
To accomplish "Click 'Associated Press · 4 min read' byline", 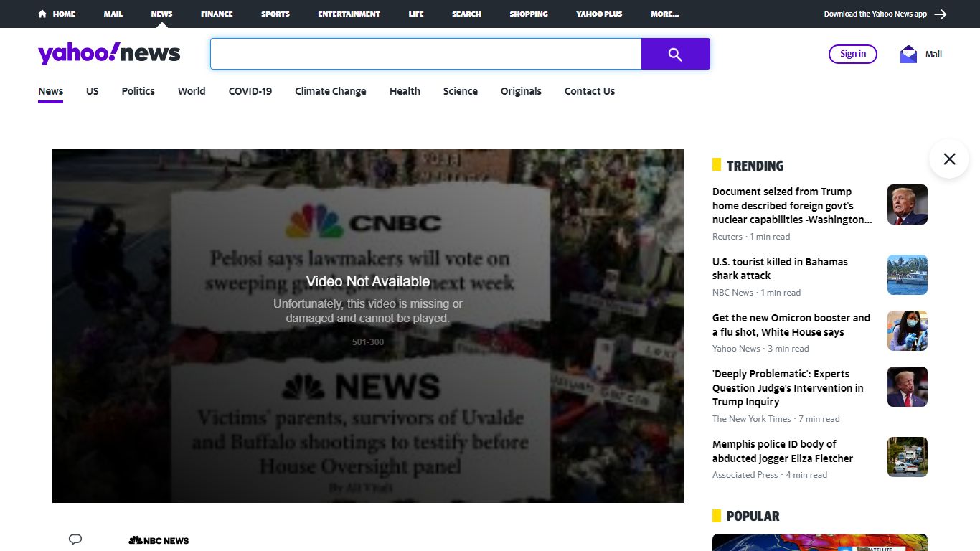I will 770,475.
